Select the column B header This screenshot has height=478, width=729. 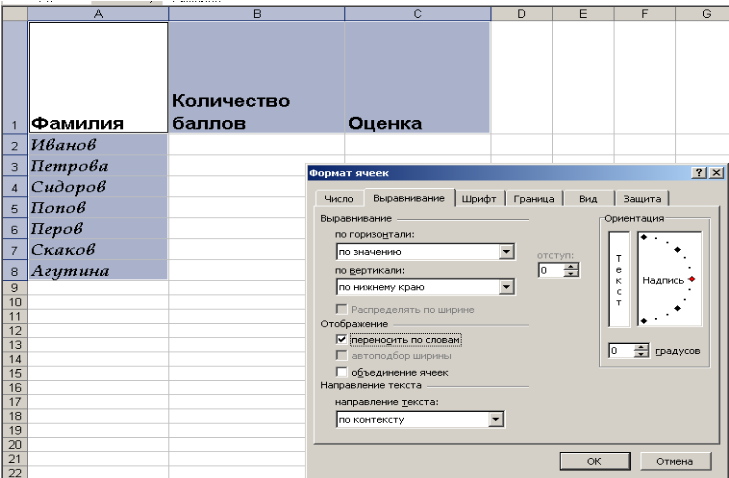256,13
